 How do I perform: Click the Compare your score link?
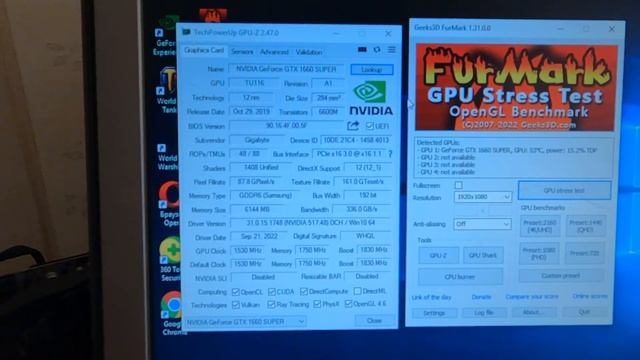click(532, 296)
